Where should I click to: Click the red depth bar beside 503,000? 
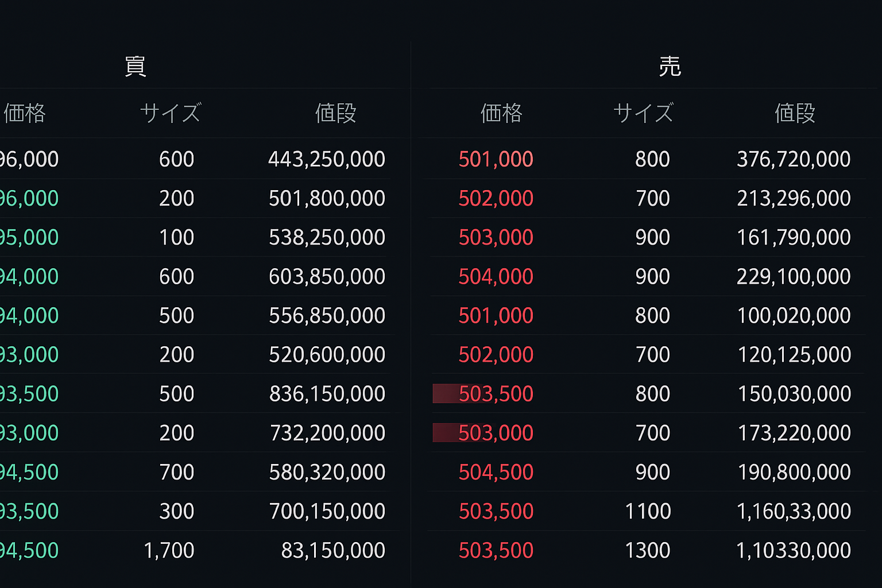pos(446,433)
